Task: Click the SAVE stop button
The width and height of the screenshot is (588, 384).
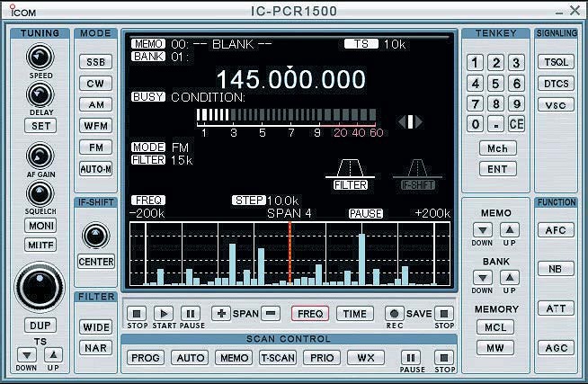Action: pos(444,314)
